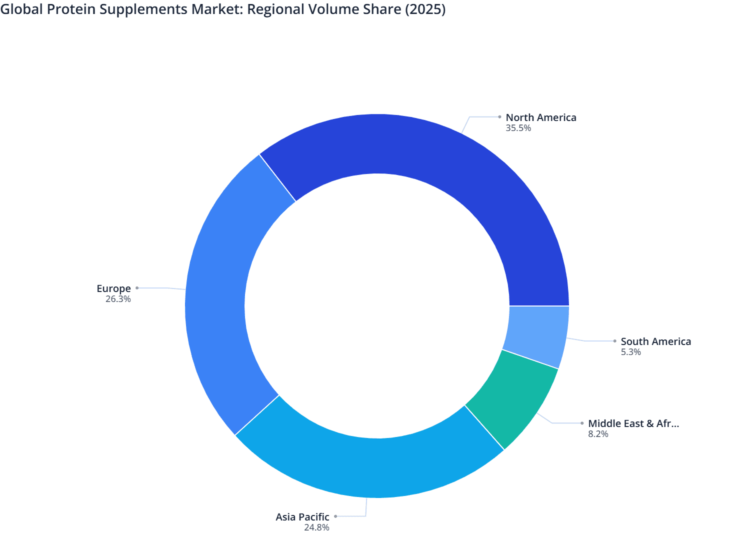754x560 pixels.
Task: Click the South America label
Action: coord(655,341)
